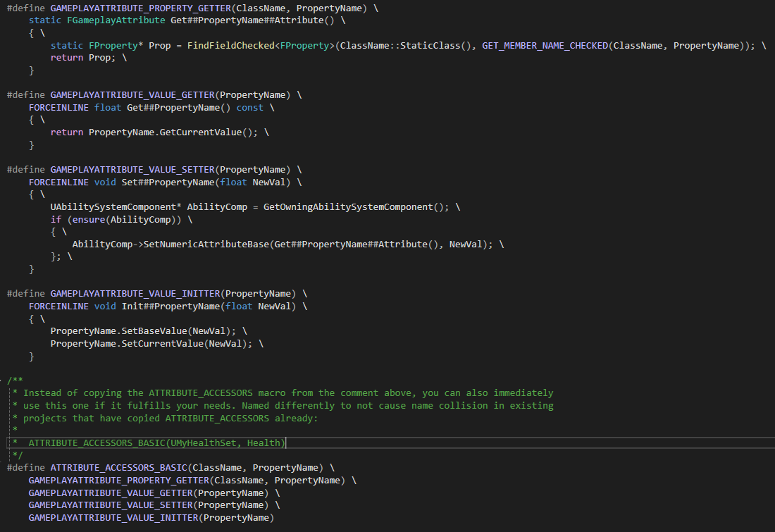775x532 pixels.
Task: Click the 'return Prop;' statement
Action: (83, 58)
